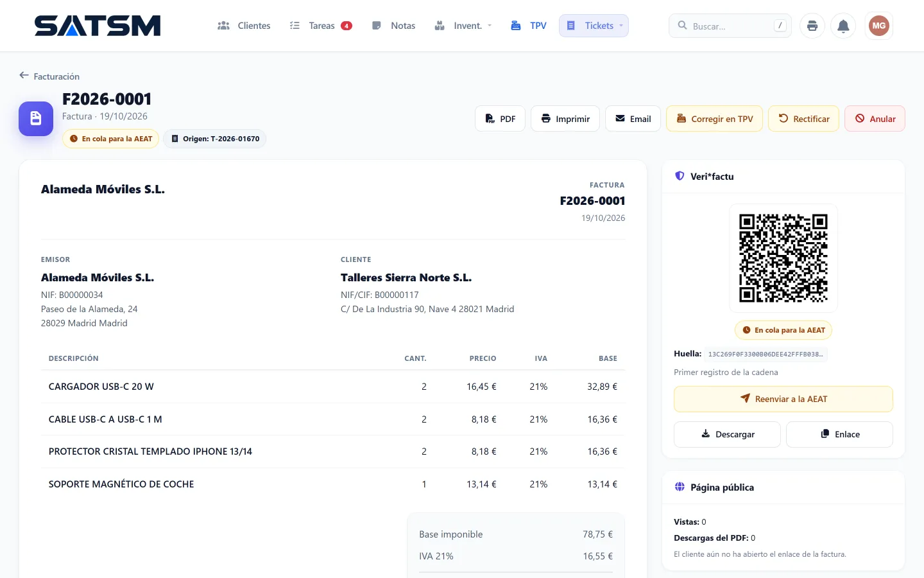Click the Página pública globe icon
The image size is (924, 578).
click(x=680, y=487)
